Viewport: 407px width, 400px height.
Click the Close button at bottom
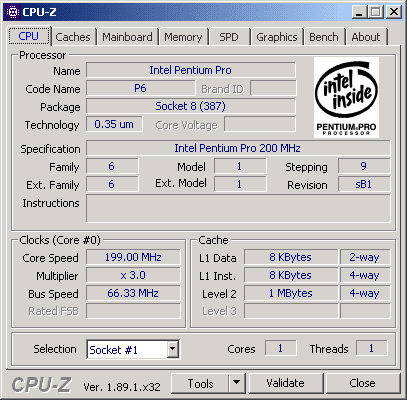tap(363, 383)
